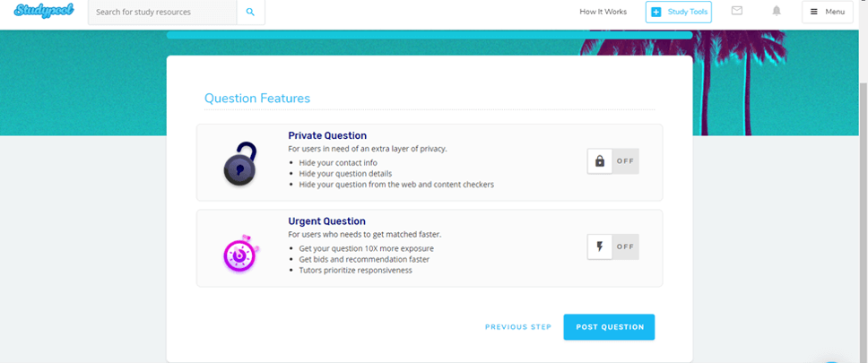The width and height of the screenshot is (868, 363).
Task: Click the Studypool logo
Action: tap(44, 12)
